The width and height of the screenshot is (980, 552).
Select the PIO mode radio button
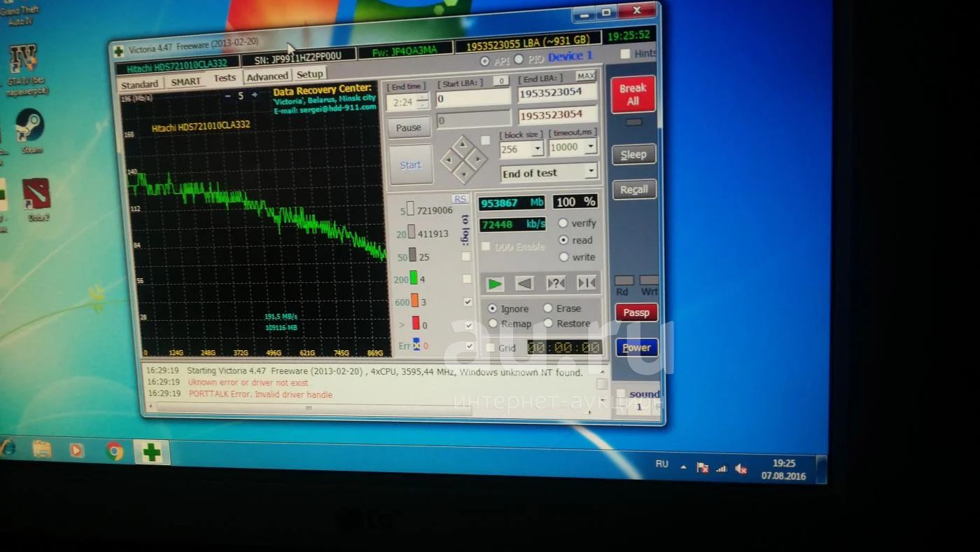point(519,60)
